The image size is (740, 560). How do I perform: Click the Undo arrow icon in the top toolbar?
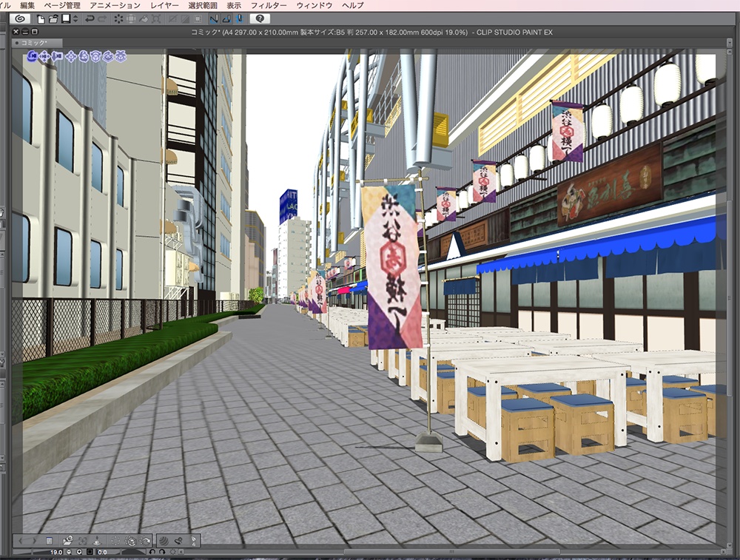click(x=90, y=21)
